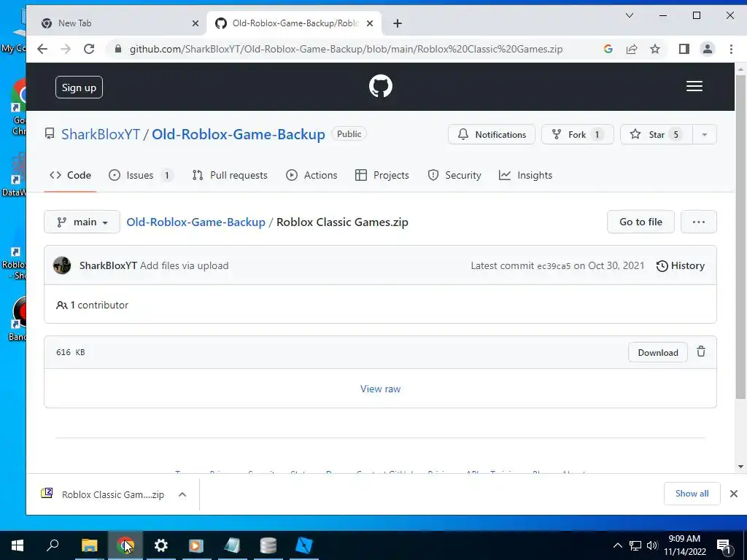Open the Projects tab
Viewport: 747px width, 560px height.
(382, 175)
